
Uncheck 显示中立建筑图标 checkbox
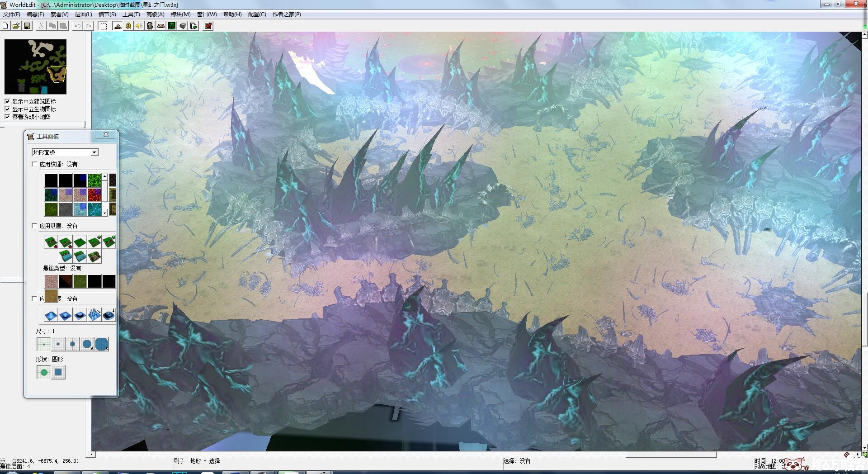pos(7,101)
